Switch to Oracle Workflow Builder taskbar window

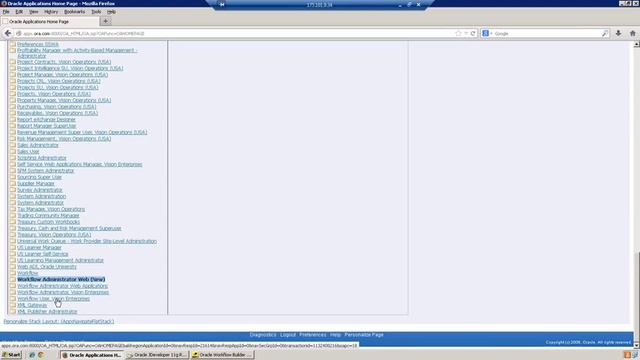tap(222, 355)
